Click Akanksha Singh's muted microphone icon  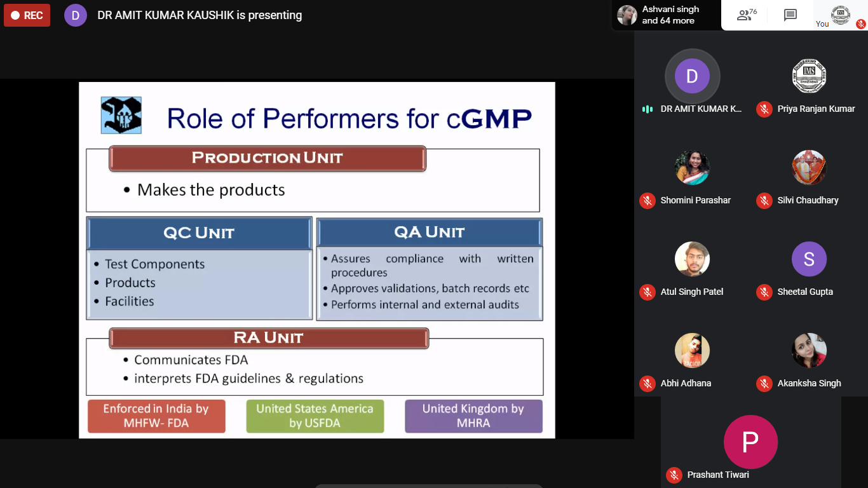(x=764, y=384)
